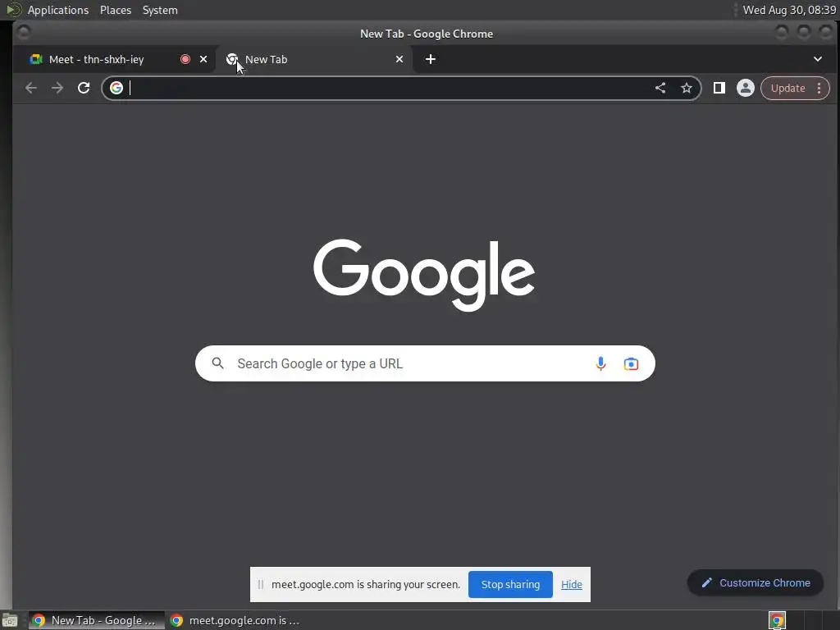Close the New Tab tab
Viewport: 840px width, 630px height.
[x=399, y=59]
